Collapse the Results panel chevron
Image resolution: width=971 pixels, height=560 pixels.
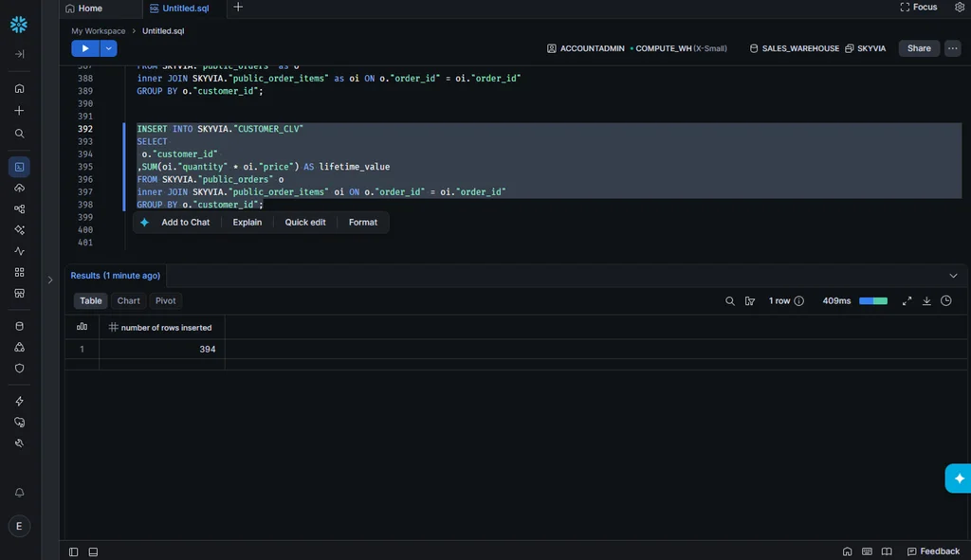click(x=954, y=276)
